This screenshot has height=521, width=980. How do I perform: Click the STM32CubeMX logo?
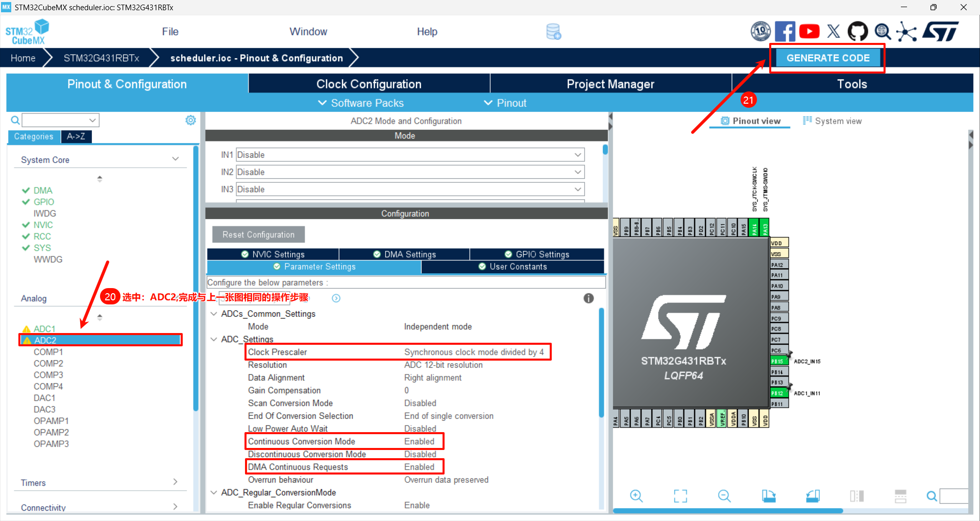click(27, 32)
